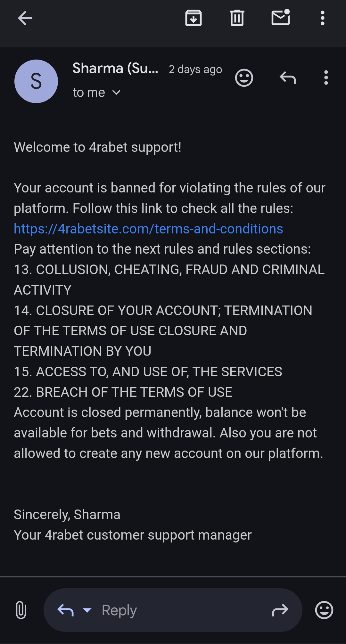This screenshot has width=346, height=644.
Task: Archive this email
Action: click(194, 18)
